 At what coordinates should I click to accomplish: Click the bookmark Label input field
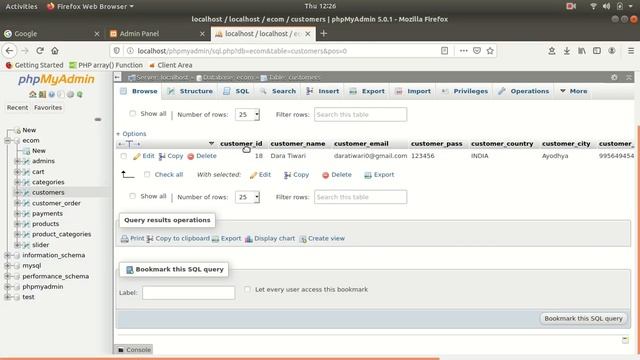(189, 293)
